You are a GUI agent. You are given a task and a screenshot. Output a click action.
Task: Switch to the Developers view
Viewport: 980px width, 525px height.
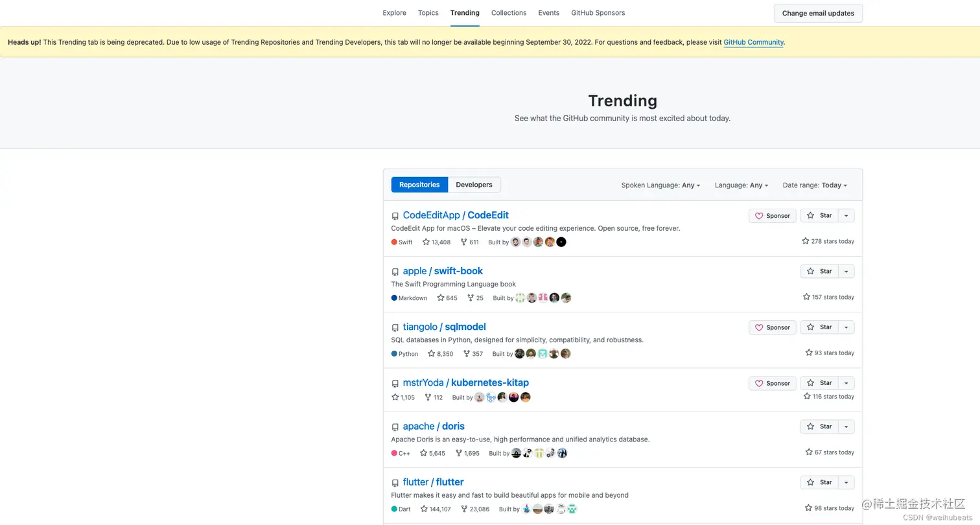pos(474,185)
